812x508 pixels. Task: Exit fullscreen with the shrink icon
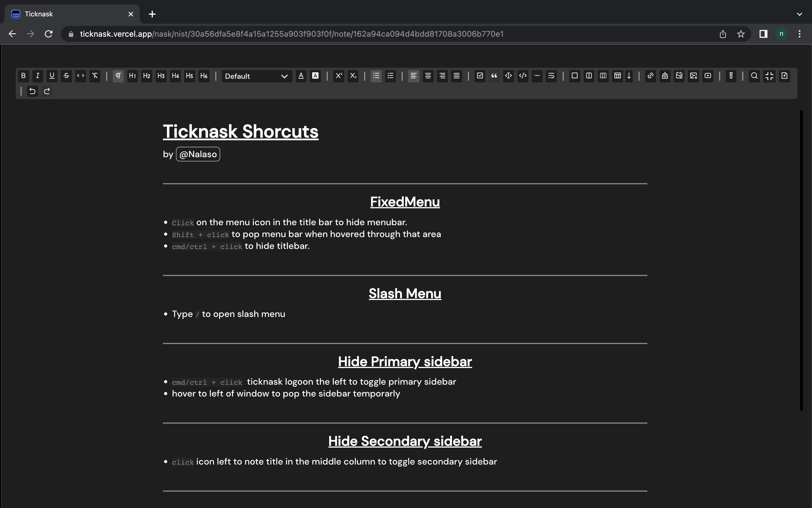(x=769, y=76)
